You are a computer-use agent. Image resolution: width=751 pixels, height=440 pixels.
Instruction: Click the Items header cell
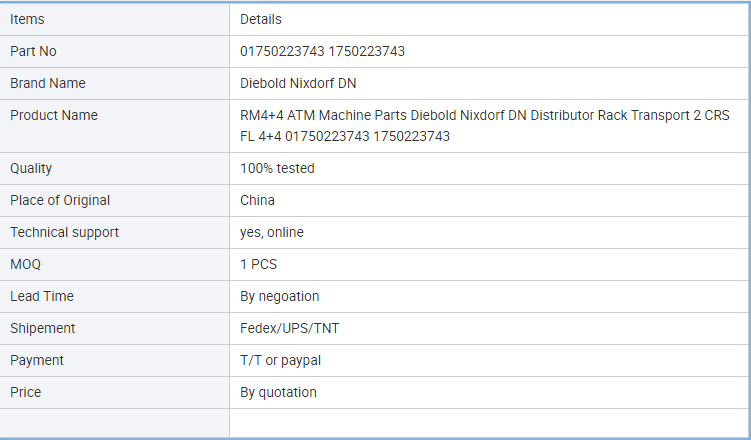point(114,19)
